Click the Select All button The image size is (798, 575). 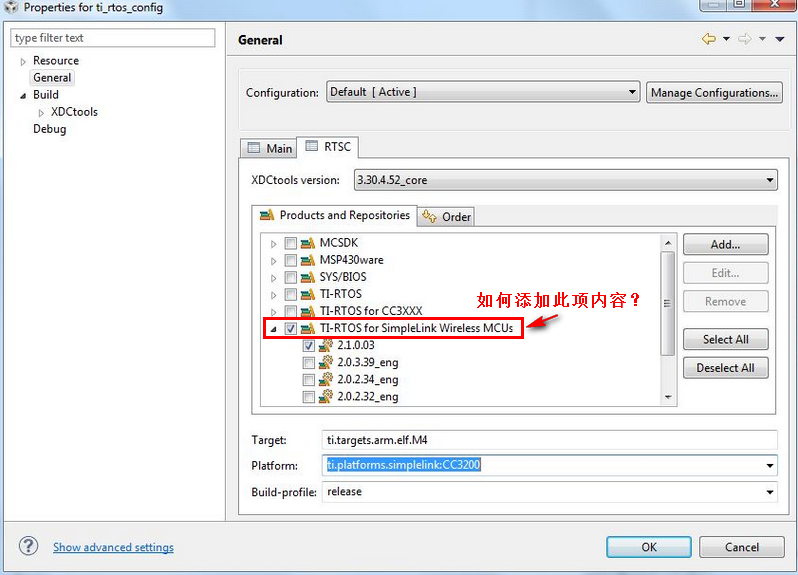725,339
